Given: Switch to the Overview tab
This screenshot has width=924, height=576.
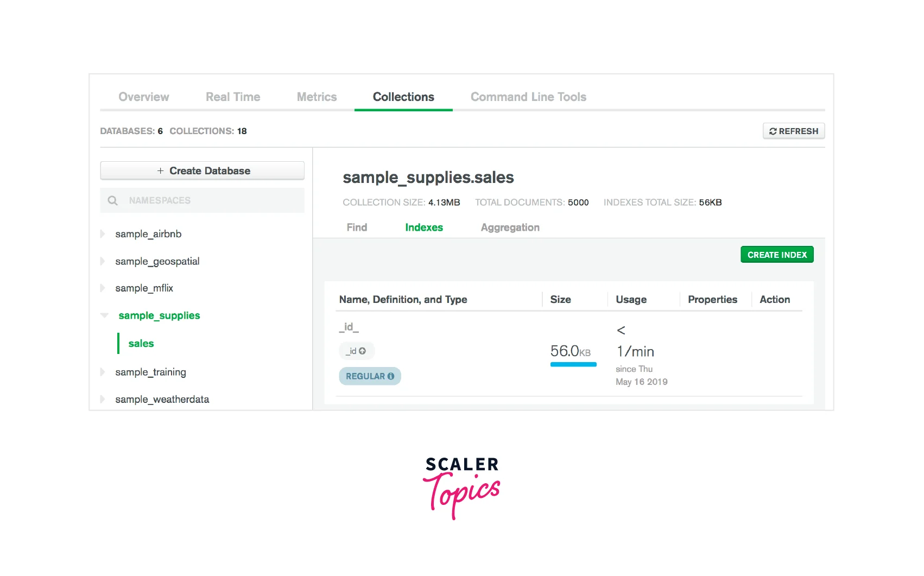Looking at the screenshot, I should pyautogui.click(x=144, y=97).
